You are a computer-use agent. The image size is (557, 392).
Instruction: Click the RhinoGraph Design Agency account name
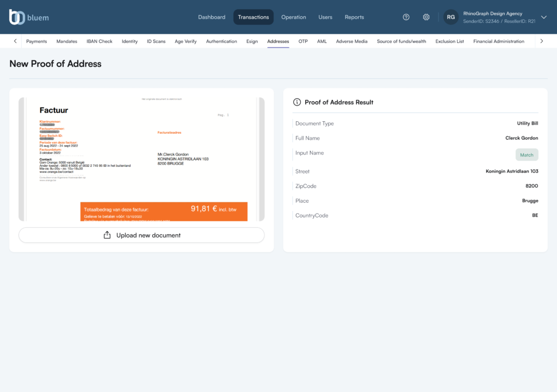click(x=493, y=14)
